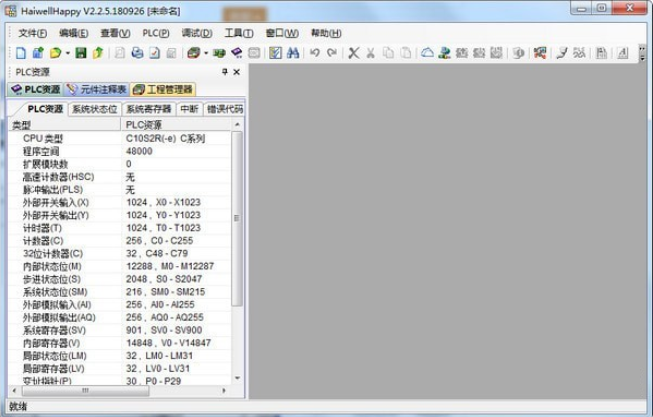The height and width of the screenshot is (417, 653).
Task: Click the rightmost letter A toolbar icon
Action: (x=623, y=53)
